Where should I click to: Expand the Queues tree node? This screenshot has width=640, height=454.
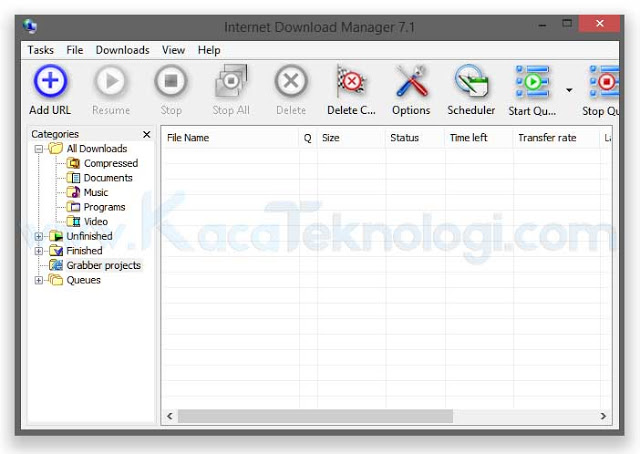(38, 280)
